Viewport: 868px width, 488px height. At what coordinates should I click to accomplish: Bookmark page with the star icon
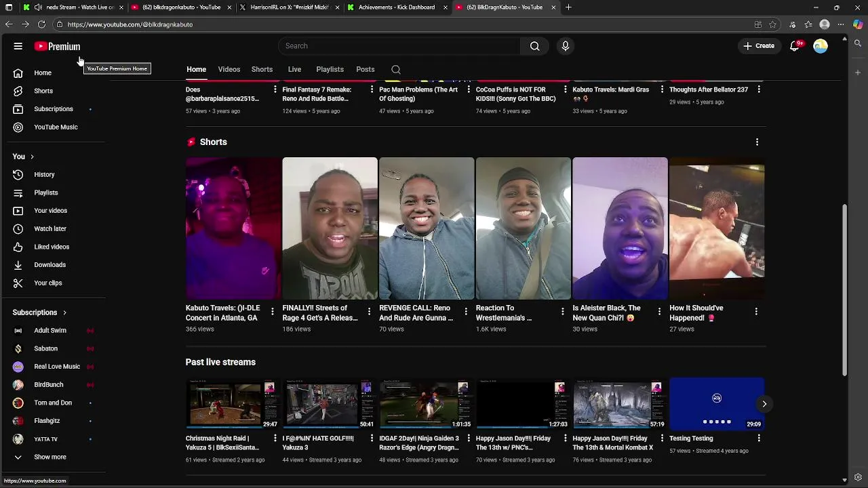click(x=772, y=24)
